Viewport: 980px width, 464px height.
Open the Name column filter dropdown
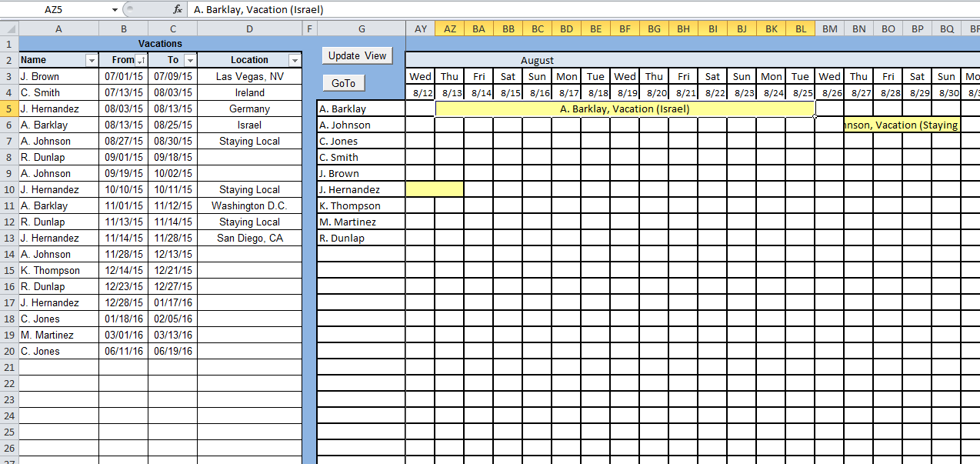pyautogui.click(x=92, y=59)
